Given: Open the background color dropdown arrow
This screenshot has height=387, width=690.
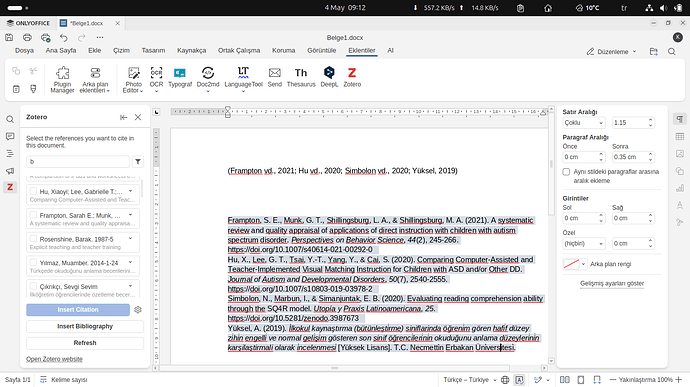Looking at the screenshot, I should coord(584,264).
